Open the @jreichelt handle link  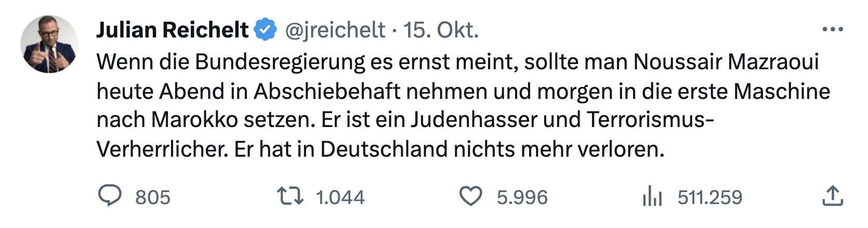(335, 30)
